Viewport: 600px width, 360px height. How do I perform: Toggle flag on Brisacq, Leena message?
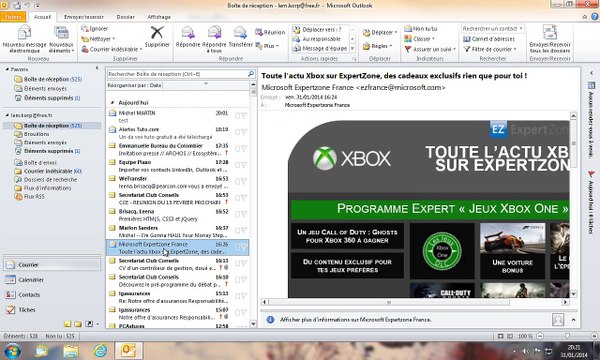[x=244, y=214]
